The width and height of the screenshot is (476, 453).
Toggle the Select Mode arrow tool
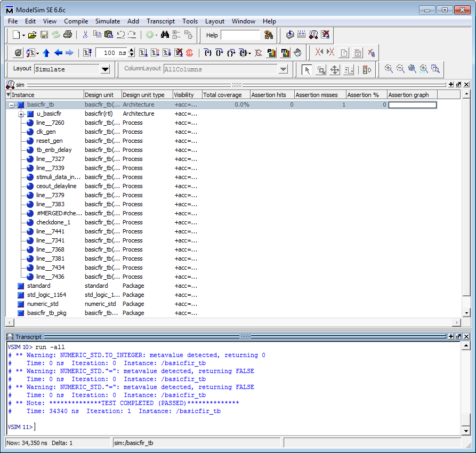[x=307, y=69]
